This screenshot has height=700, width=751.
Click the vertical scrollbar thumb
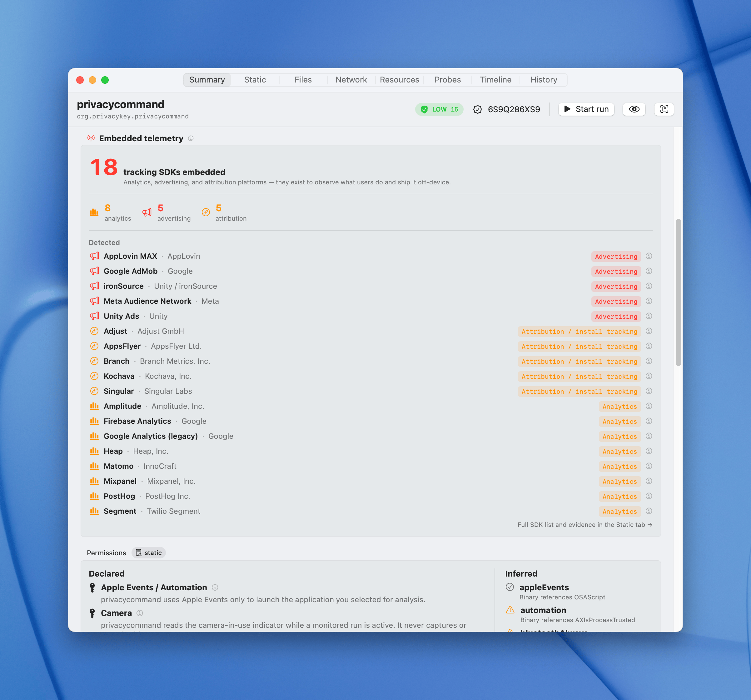coord(678,292)
